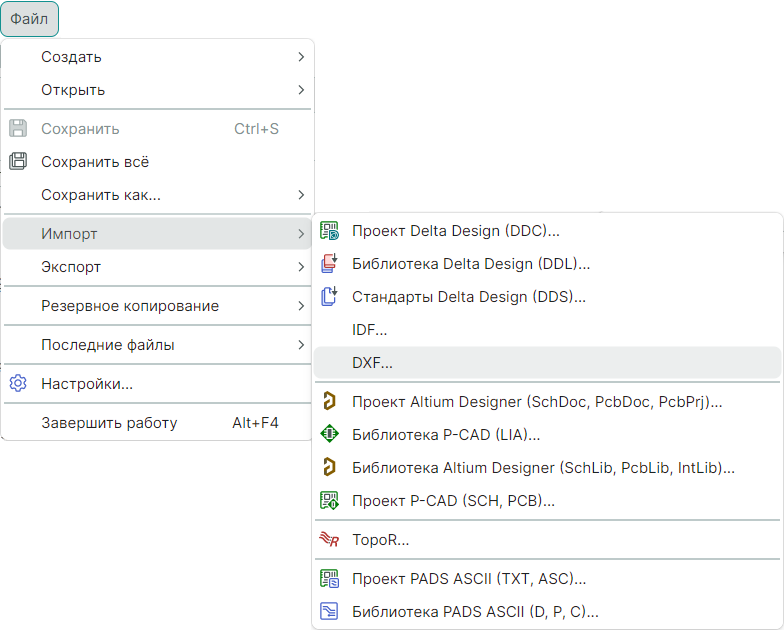Click the Delta Design project (DDC) import icon
The width and height of the screenshot is (784, 630).
[x=329, y=231]
